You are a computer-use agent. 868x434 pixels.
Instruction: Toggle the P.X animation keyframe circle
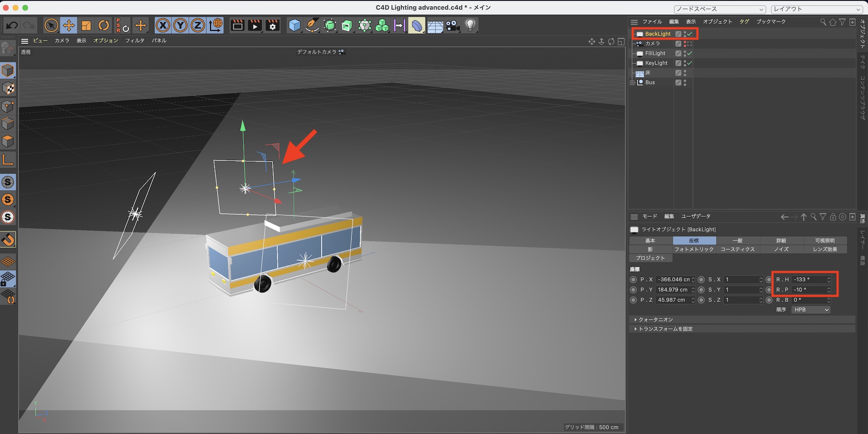[x=633, y=280]
